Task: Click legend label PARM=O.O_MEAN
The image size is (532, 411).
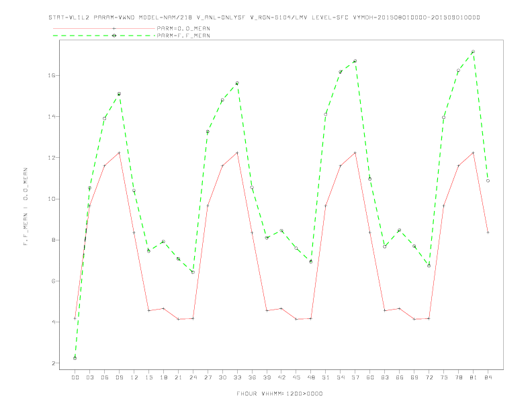Action: pos(183,28)
